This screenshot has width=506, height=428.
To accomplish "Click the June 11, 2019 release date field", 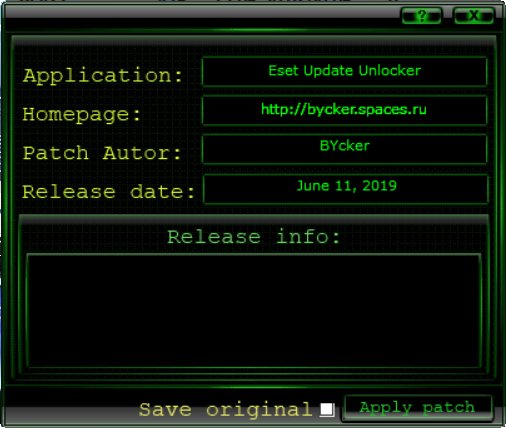I will click(x=345, y=189).
